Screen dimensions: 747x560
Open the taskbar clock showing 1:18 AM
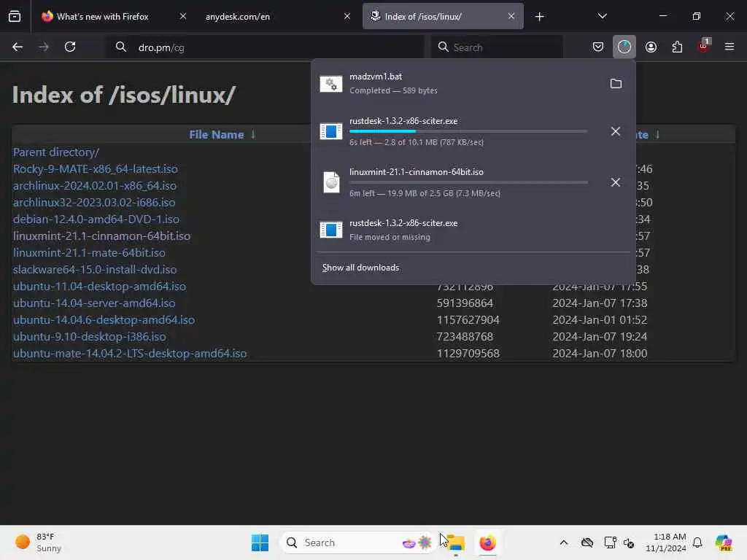(665, 542)
